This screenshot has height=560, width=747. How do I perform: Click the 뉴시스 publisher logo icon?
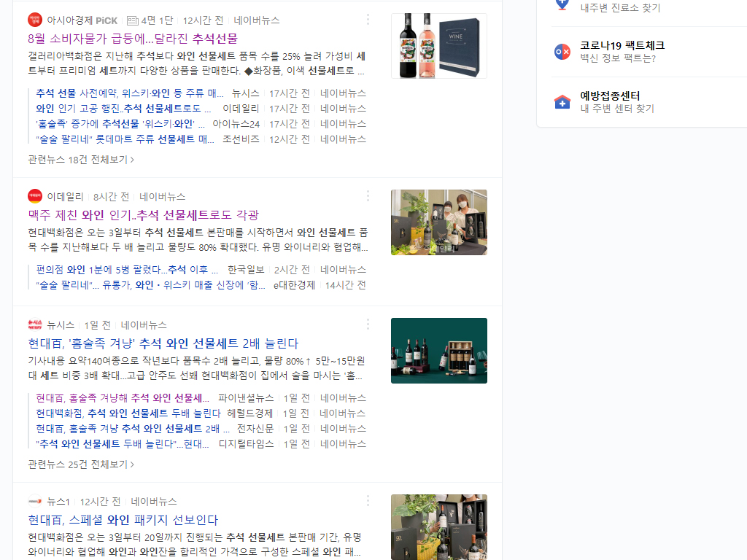point(35,324)
